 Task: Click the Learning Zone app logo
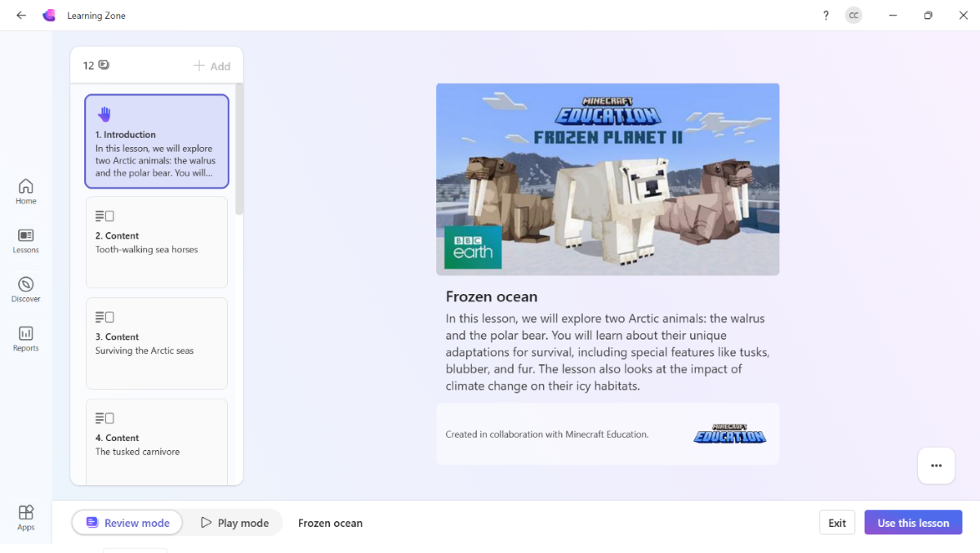[49, 16]
